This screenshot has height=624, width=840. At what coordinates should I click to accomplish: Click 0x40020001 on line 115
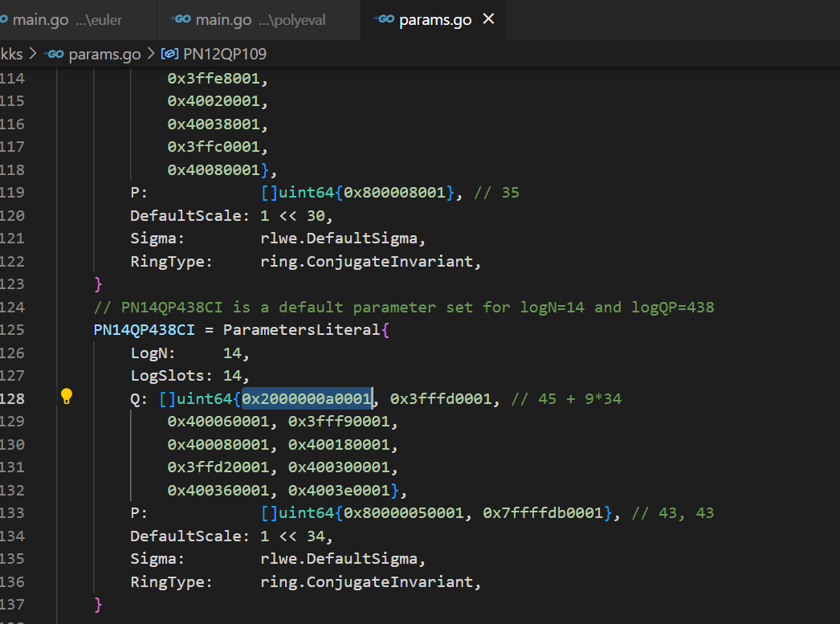pyautogui.click(x=214, y=101)
